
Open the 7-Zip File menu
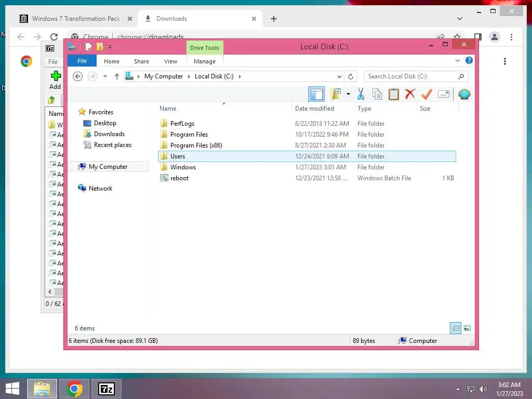(53, 62)
